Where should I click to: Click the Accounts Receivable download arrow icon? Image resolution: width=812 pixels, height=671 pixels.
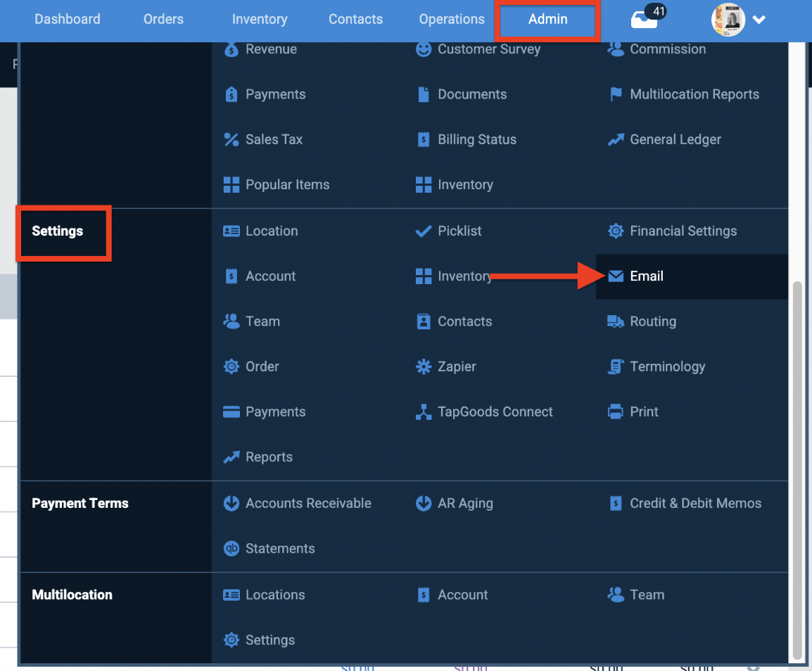231,504
